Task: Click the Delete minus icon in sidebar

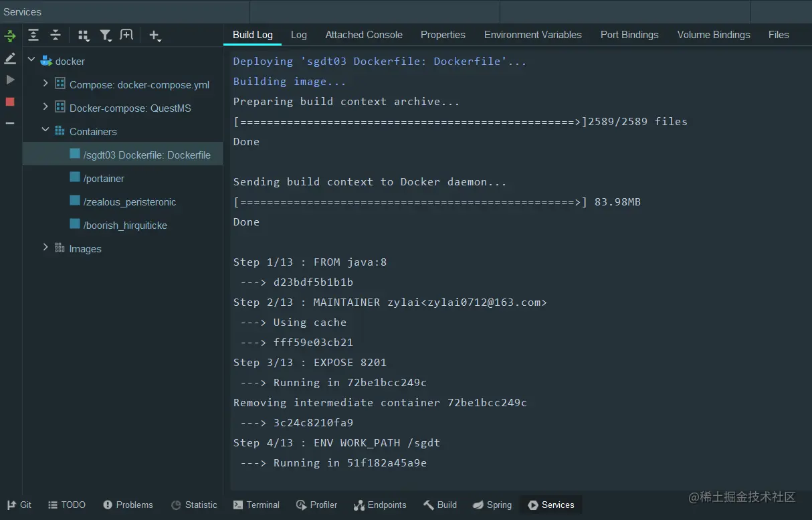Action: (x=10, y=123)
